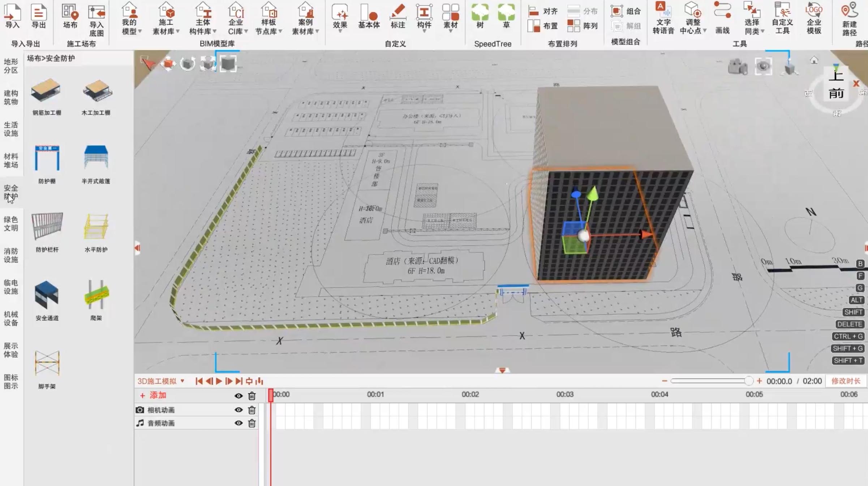Image resolution: width=868 pixels, height=486 pixels.
Task: Toggle the eye icon beside 添加
Action: 238,396
